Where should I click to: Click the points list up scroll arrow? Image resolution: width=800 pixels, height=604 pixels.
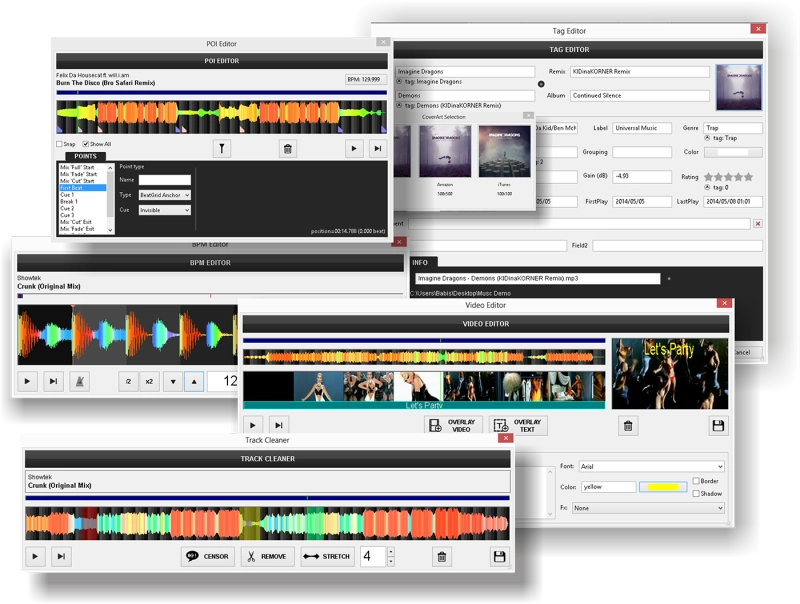[110, 167]
